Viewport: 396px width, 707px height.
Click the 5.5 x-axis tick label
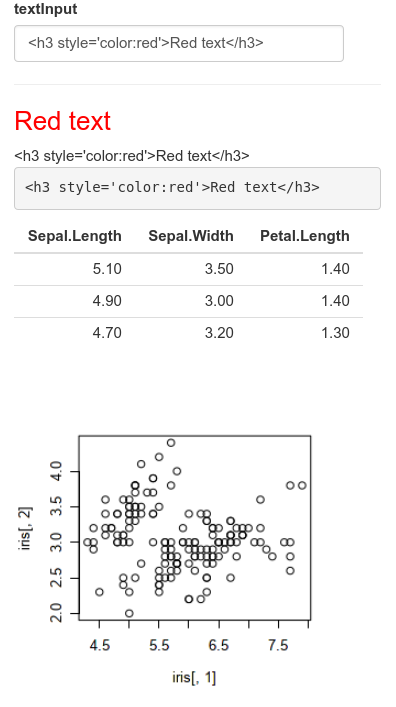tap(159, 646)
